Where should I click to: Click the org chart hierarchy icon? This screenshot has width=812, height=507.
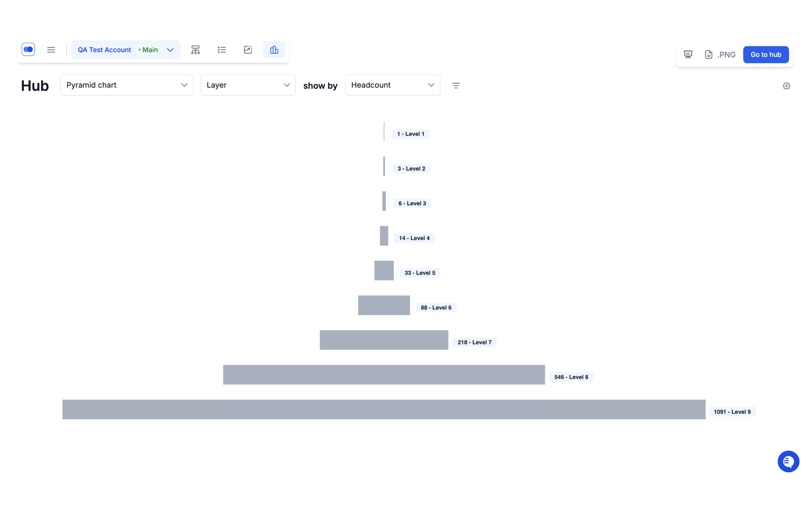[x=195, y=50]
